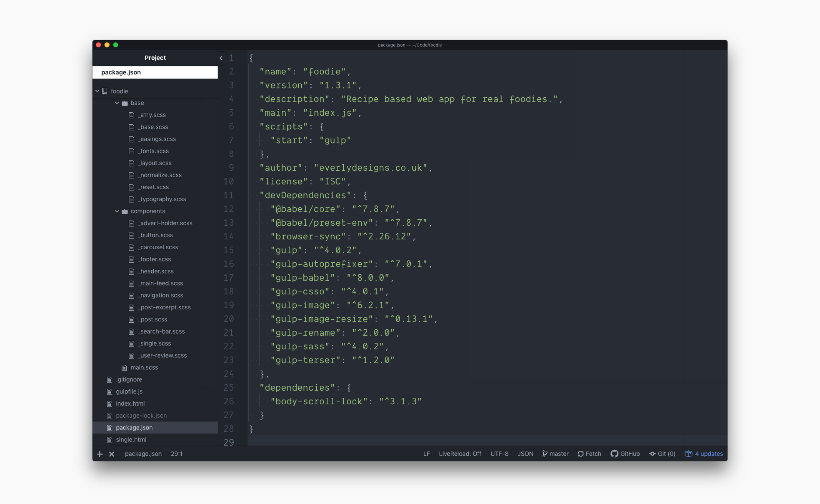Hide the Project panel with arrow
820x504 pixels.
221,58
